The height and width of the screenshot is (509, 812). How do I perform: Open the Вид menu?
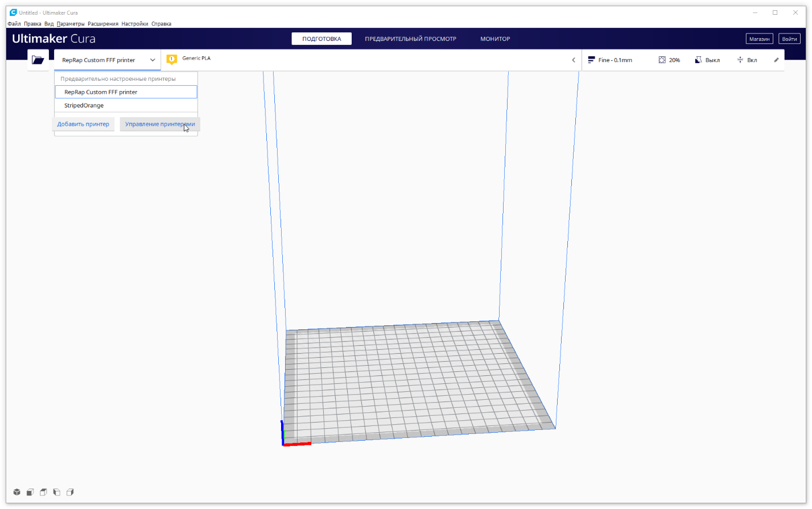49,24
